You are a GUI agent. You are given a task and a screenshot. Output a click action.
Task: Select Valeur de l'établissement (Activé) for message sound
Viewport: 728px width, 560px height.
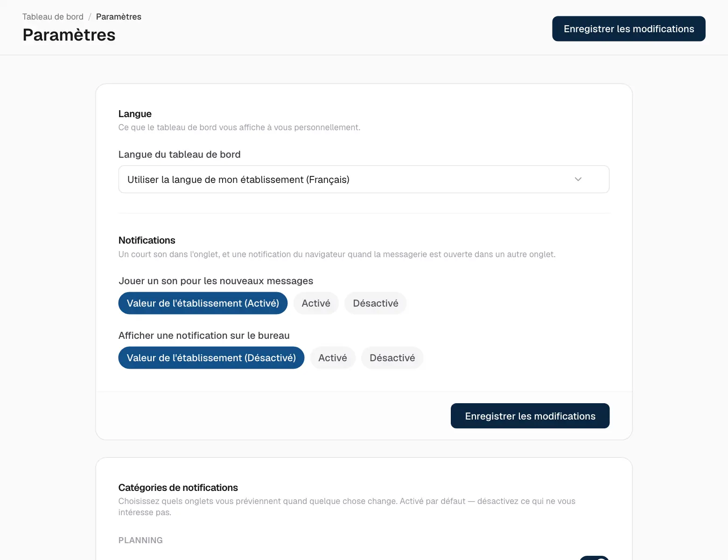coord(203,303)
